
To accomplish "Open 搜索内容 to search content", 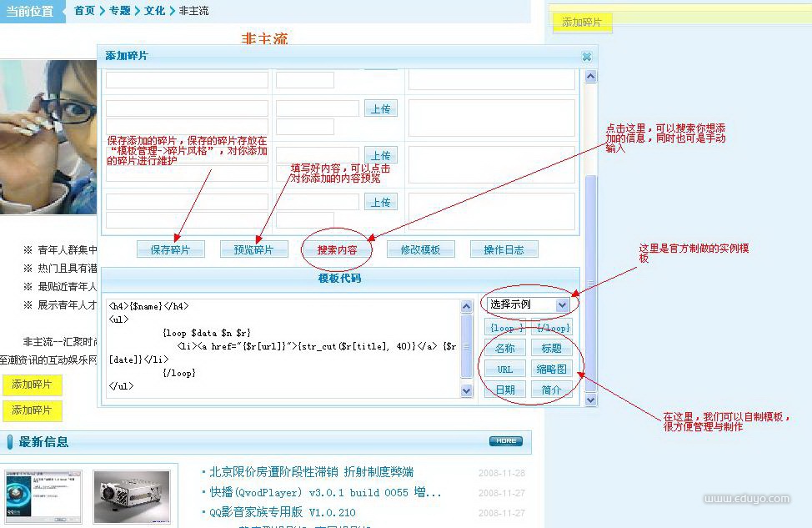I will [x=337, y=249].
